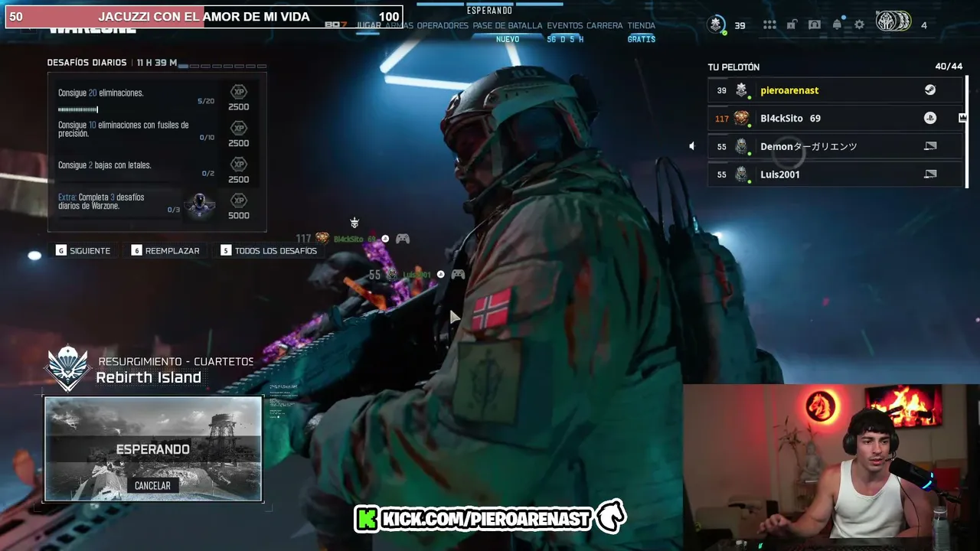Switch to the OPERADORES tab

[x=443, y=25]
